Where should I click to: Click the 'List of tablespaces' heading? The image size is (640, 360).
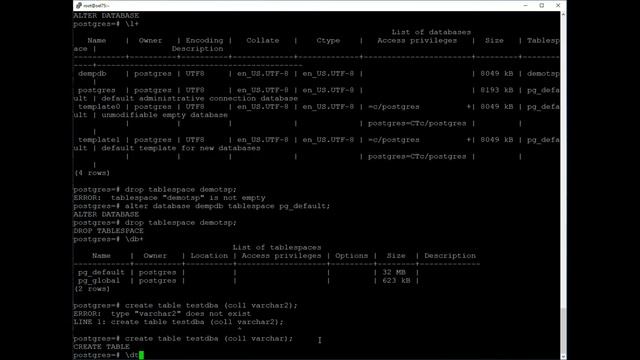click(x=277, y=247)
